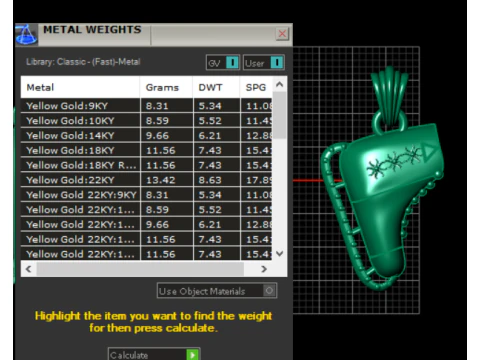Click the table's scroll down arrow
This screenshot has height=360, width=480.
[x=280, y=254]
